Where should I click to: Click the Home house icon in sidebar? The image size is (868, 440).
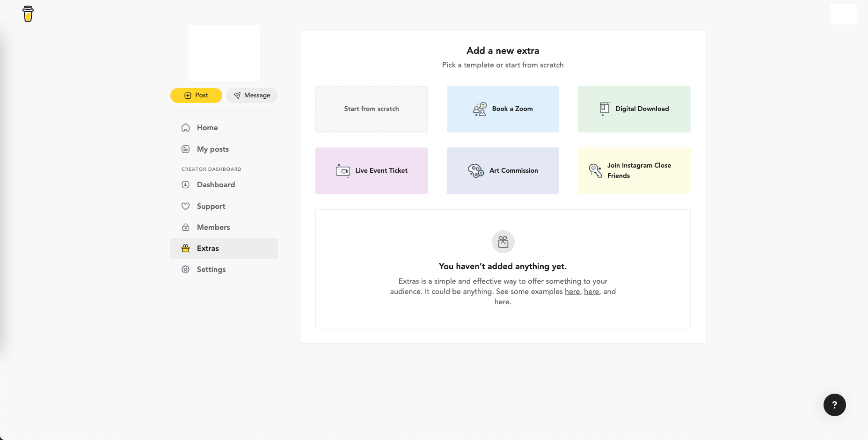186,127
